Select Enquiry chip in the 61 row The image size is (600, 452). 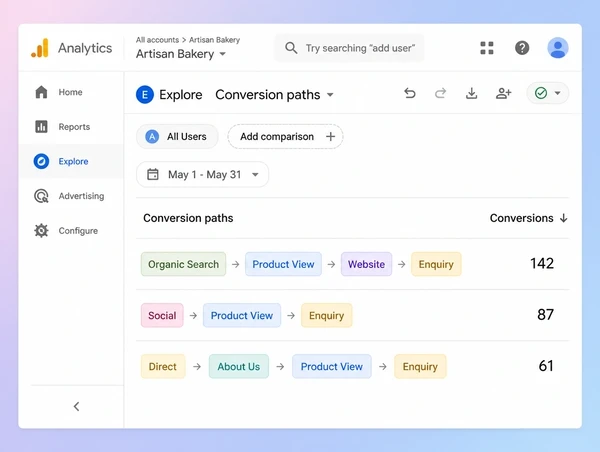pos(420,366)
